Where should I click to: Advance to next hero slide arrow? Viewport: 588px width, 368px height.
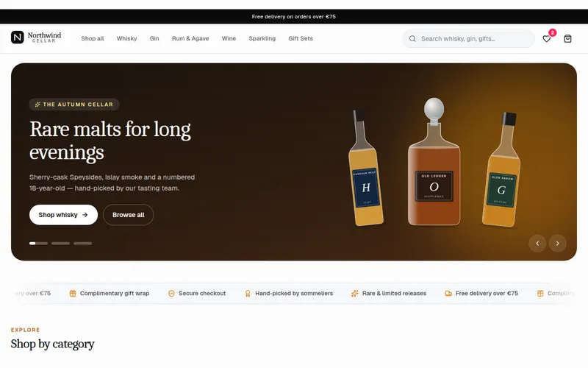[x=557, y=244]
